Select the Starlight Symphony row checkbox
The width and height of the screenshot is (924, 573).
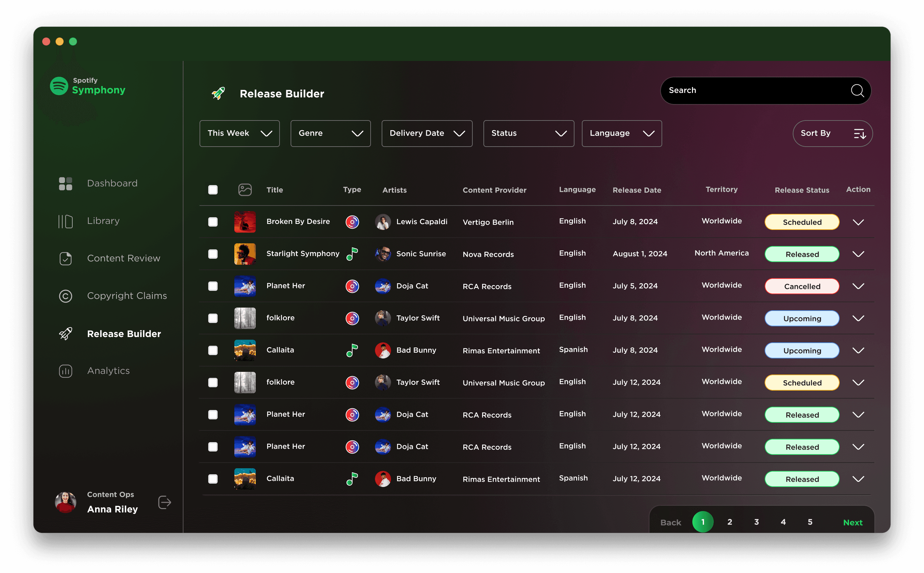(213, 254)
